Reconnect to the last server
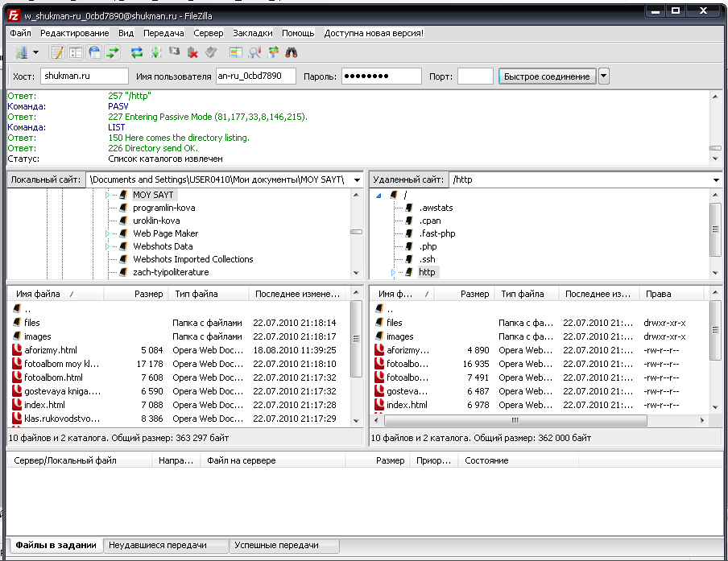 click(211, 52)
